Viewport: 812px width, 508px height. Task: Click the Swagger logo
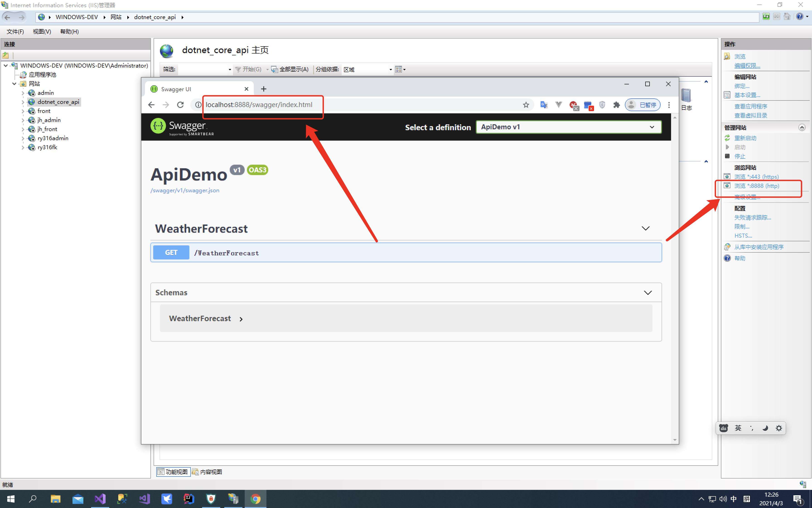pos(182,127)
